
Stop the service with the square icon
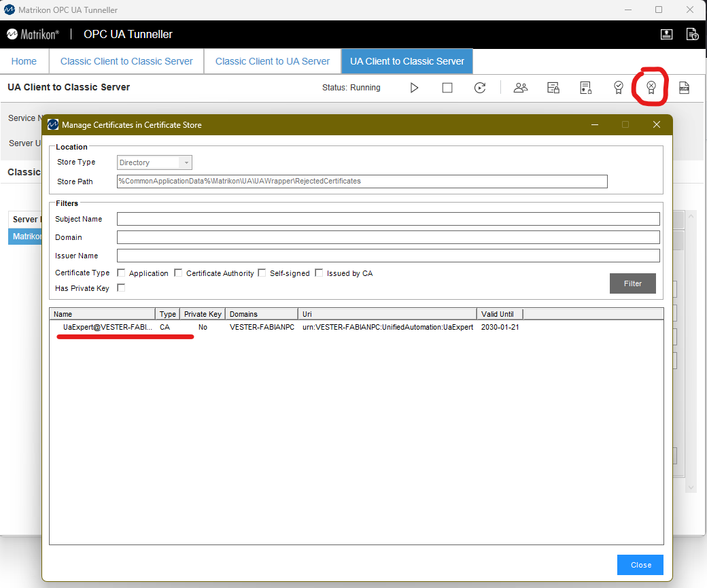pos(447,88)
